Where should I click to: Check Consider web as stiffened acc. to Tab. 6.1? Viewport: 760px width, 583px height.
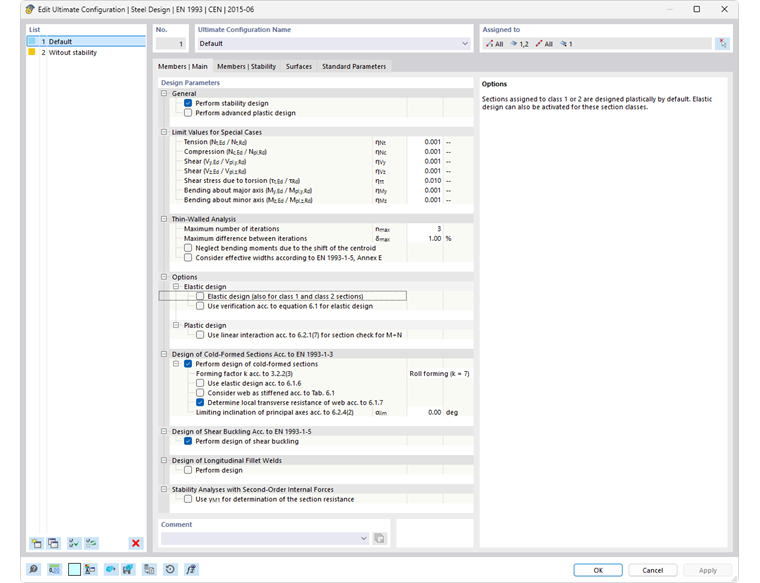click(x=200, y=393)
